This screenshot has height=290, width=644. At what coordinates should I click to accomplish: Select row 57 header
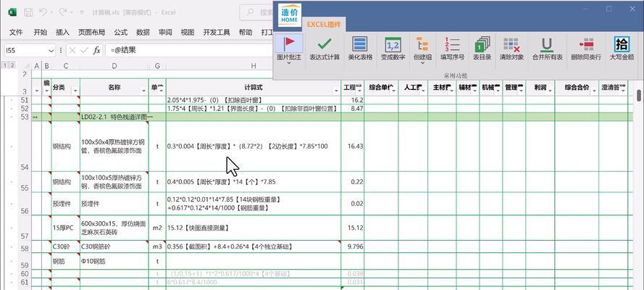pyautogui.click(x=24, y=228)
